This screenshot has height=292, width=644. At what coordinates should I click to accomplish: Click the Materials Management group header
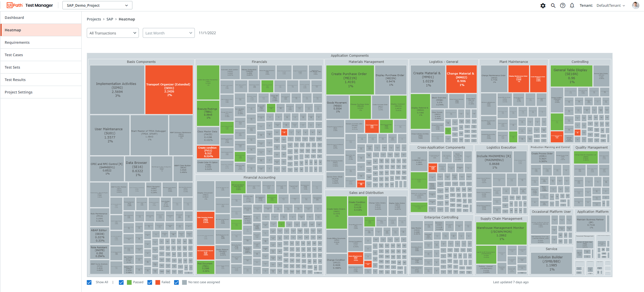(366, 62)
